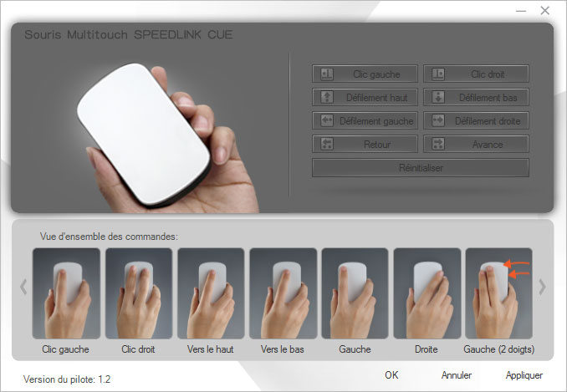Viewport: 567px width, 392px height.
Task: Confirm settings with the OK button
Action: tap(391, 375)
